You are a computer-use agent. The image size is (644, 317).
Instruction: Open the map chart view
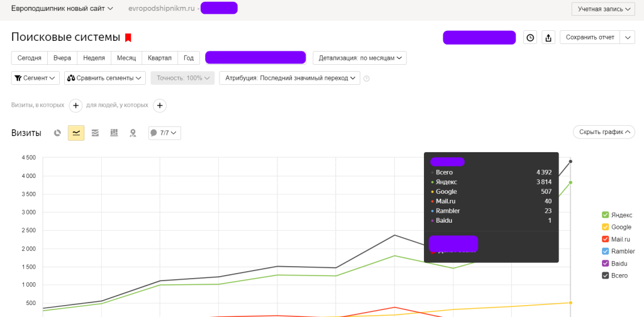pos(133,133)
